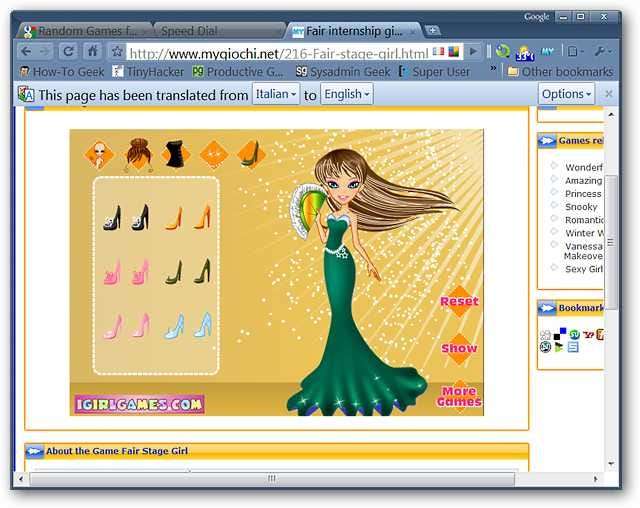
Task: Open the wrench tools menu
Action: [x=602, y=51]
